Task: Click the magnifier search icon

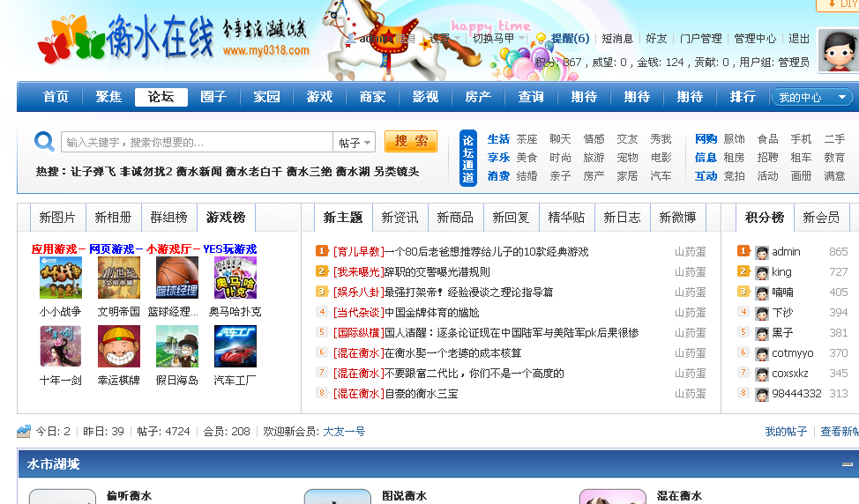Action: click(x=44, y=142)
